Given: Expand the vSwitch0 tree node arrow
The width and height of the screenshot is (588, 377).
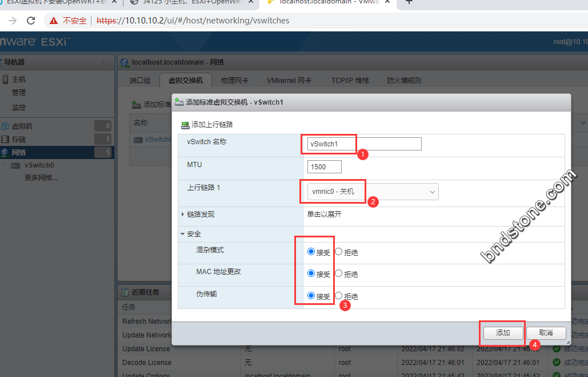Looking at the screenshot, I should click(5, 165).
